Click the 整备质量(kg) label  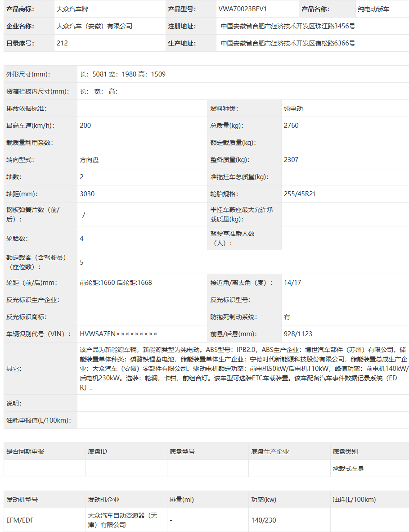point(230,160)
